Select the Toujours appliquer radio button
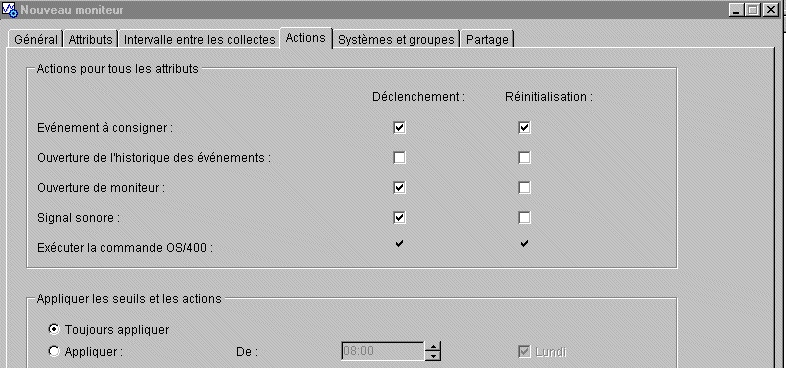786x368 pixels. pyautogui.click(x=54, y=329)
